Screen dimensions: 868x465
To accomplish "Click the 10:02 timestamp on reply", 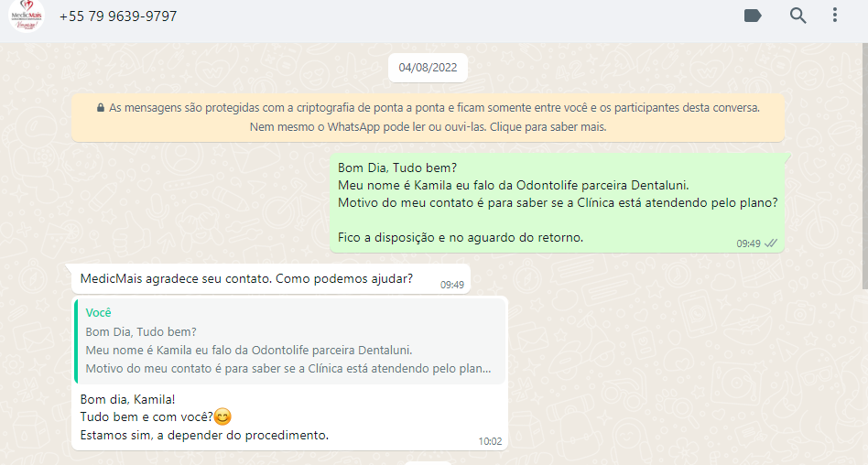I will pos(490,441).
